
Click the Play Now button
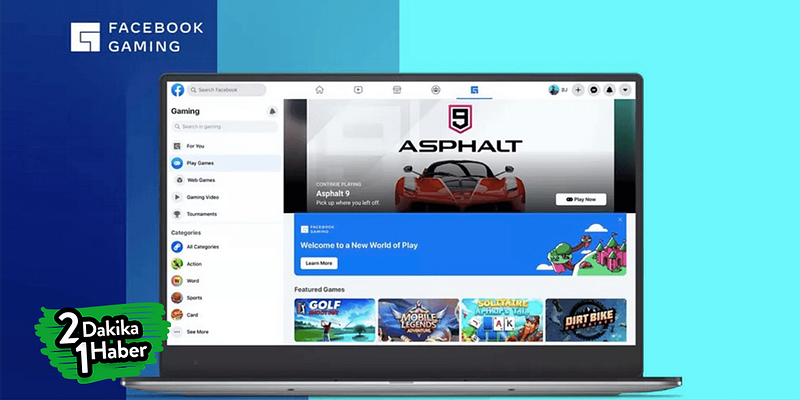click(x=581, y=199)
